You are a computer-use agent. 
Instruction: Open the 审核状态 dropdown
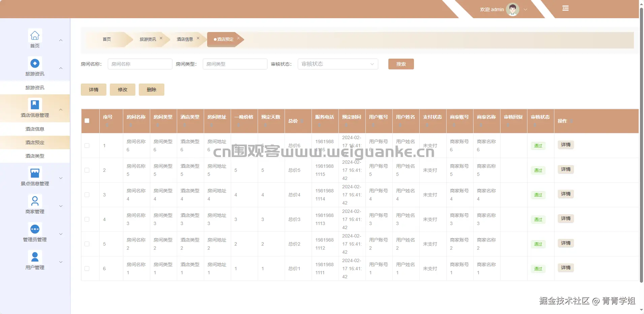tap(338, 64)
